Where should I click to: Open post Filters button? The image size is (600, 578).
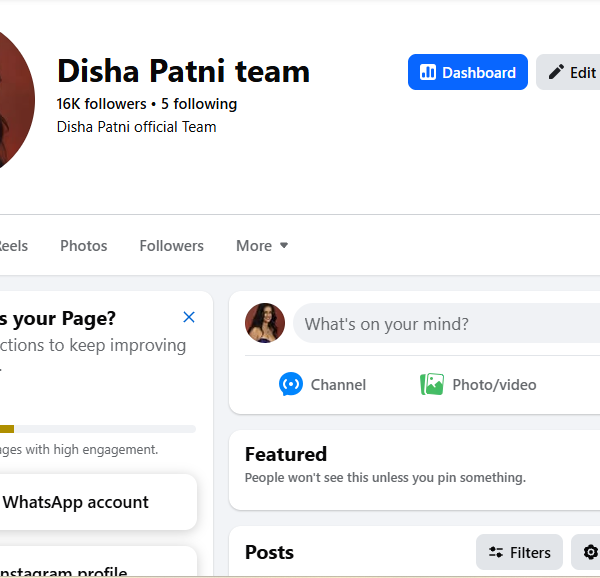[519, 552]
